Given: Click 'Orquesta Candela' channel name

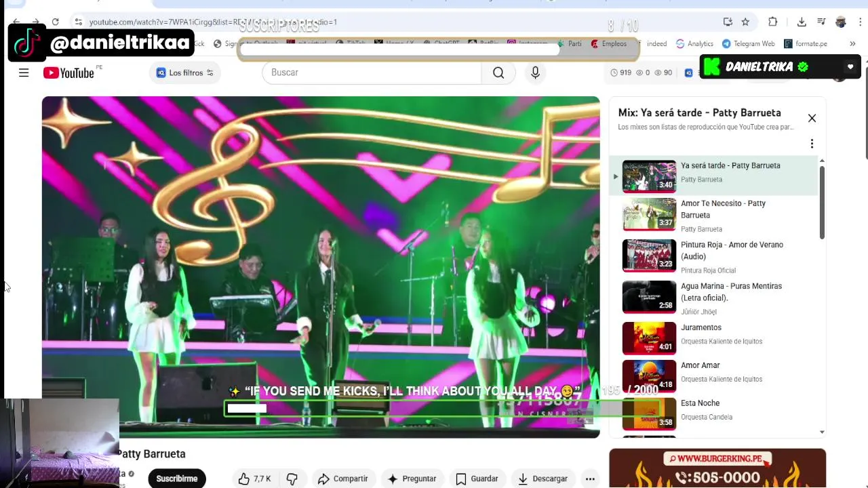Looking at the screenshot, I should [707, 417].
